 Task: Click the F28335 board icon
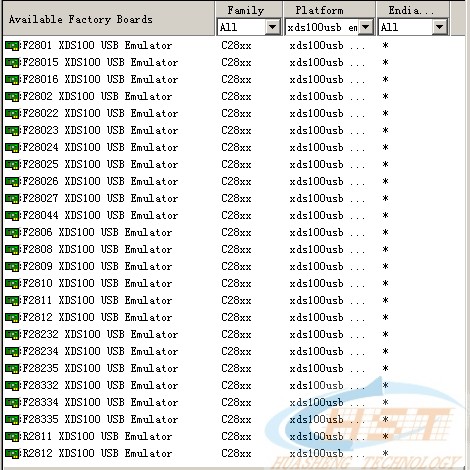tap(13, 419)
